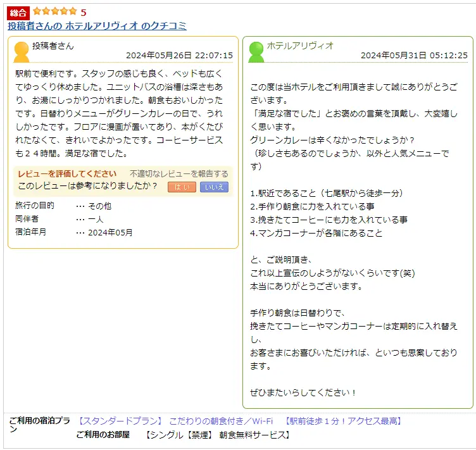Click the 一人 companion value
Screen dimensions: 476x450
coord(96,220)
